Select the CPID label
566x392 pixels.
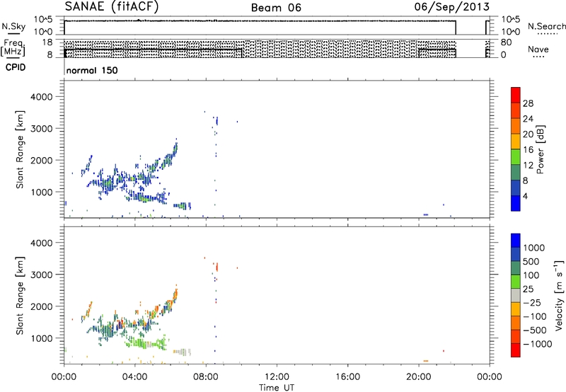pos(16,67)
